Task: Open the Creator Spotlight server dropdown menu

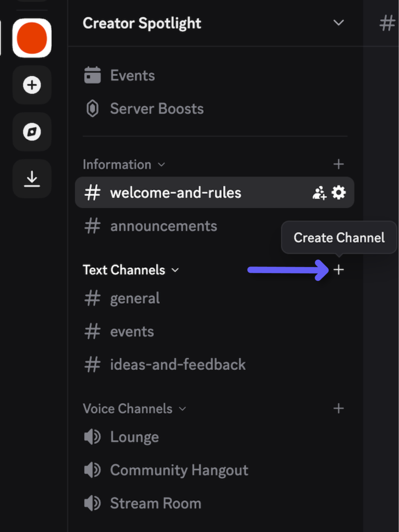Action: tap(338, 23)
